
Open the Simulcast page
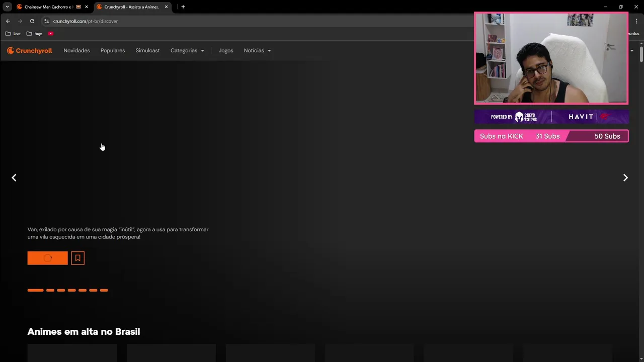click(147, 51)
